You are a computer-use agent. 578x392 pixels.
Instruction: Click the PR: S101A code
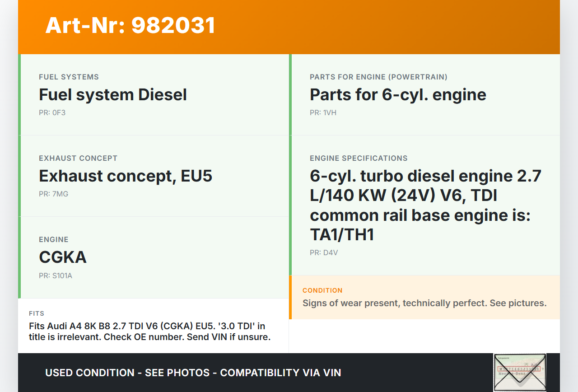(56, 275)
